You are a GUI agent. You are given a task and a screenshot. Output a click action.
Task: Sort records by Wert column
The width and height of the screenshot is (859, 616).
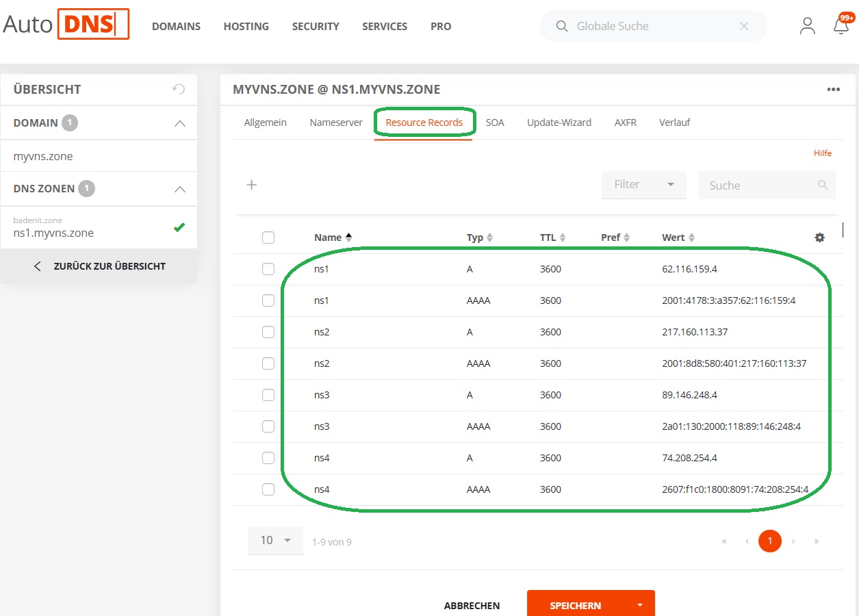pos(678,238)
